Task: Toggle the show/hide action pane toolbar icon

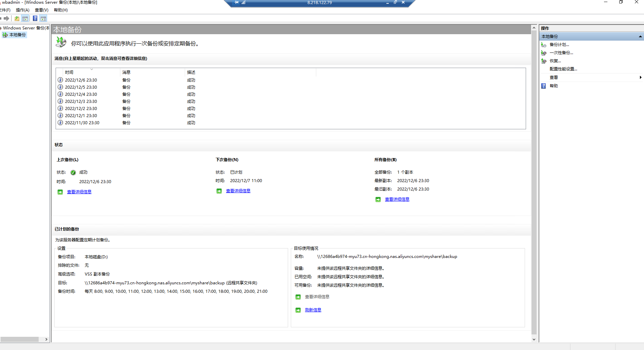Action: (x=43, y=19)
